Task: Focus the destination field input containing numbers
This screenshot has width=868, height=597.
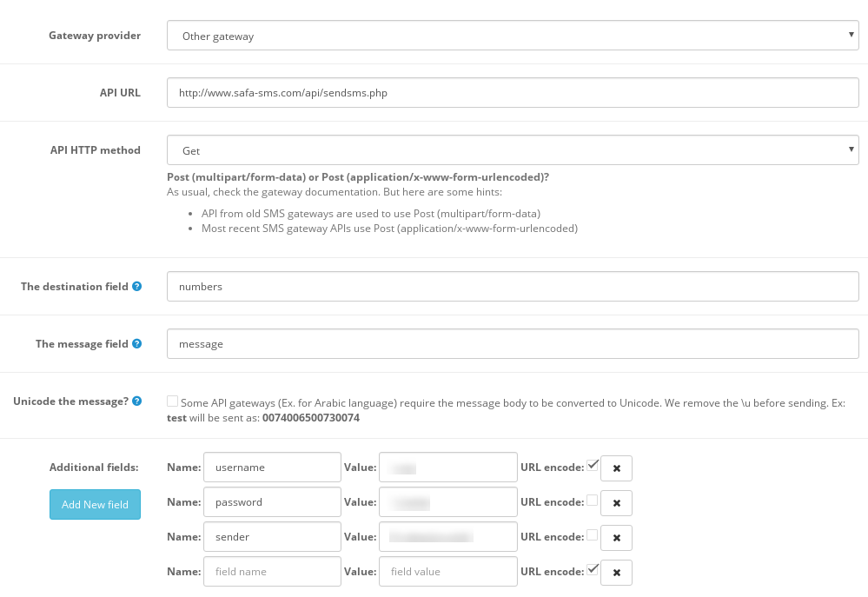Action: pos(513,287)
